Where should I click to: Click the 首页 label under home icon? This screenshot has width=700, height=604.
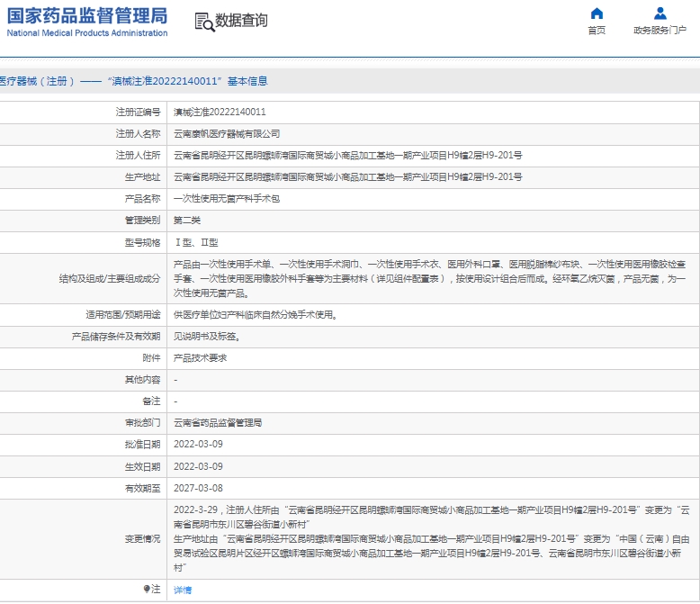[x=597, y=30]
